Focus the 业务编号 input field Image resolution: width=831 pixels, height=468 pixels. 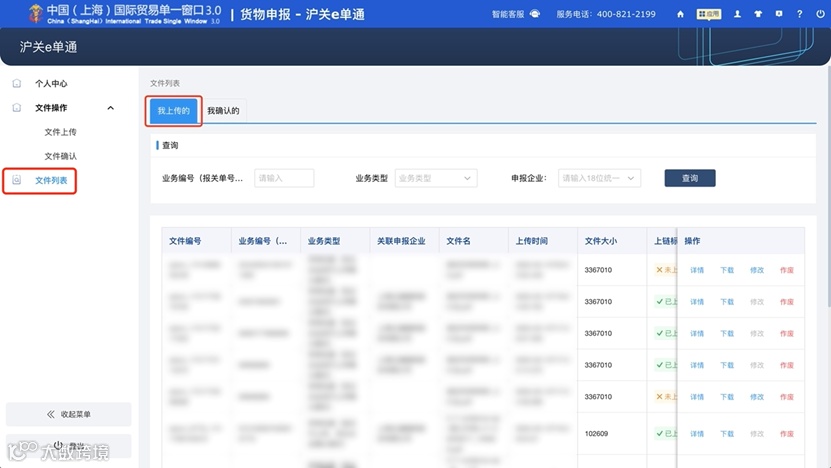pos(284,178)
